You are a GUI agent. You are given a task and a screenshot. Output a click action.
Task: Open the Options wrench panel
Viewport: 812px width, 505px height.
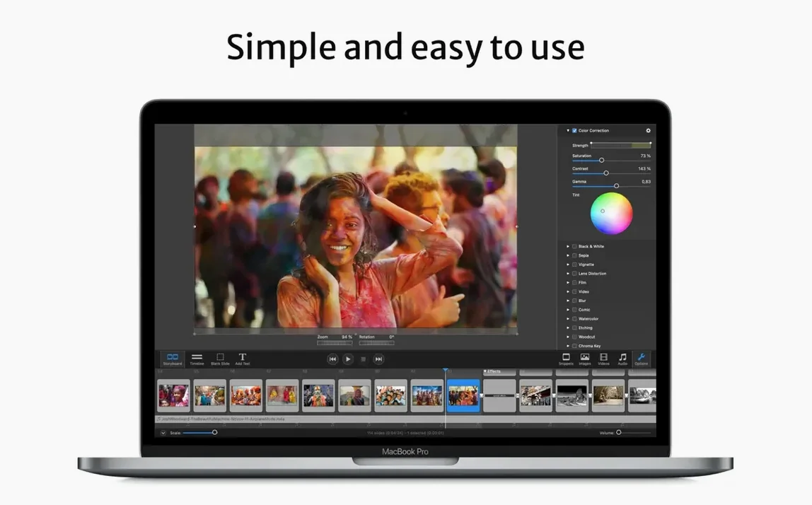coord(641,359)
